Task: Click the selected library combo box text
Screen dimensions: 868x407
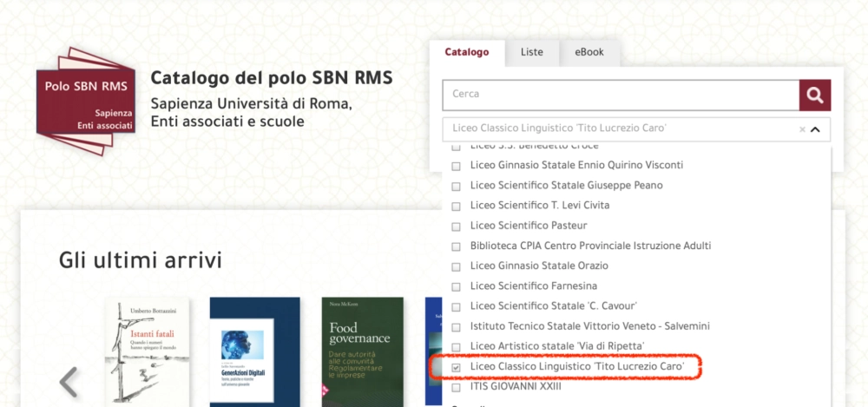Action: (559, 128)
